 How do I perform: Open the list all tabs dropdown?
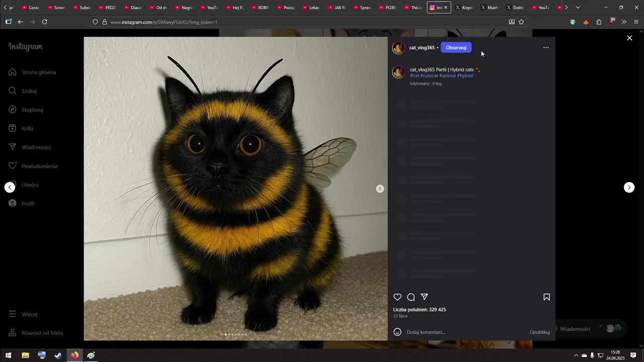click(578, 8)
